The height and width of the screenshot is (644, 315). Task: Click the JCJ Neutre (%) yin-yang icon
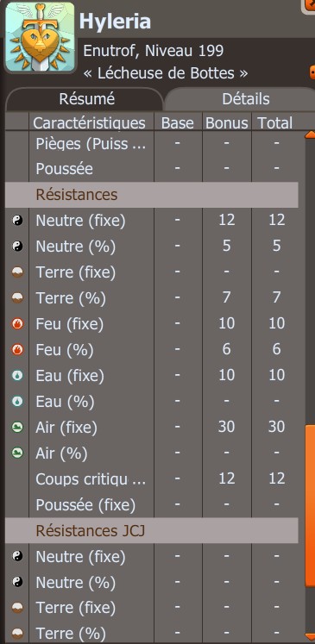[x=17, y=582]
